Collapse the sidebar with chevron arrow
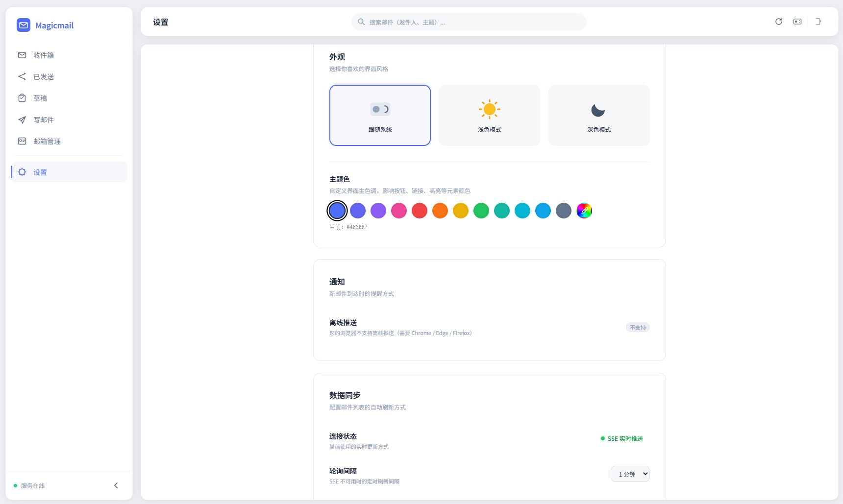This screenshot has height=504, width=843. [x=116, y=485]
